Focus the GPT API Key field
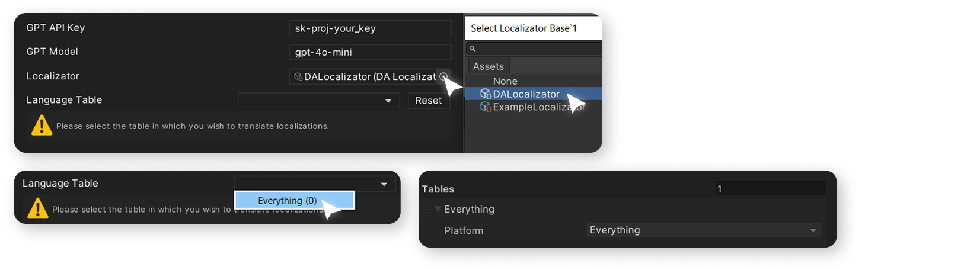The height and width of the screenshot is (270, 980). [x=371, y=28]
